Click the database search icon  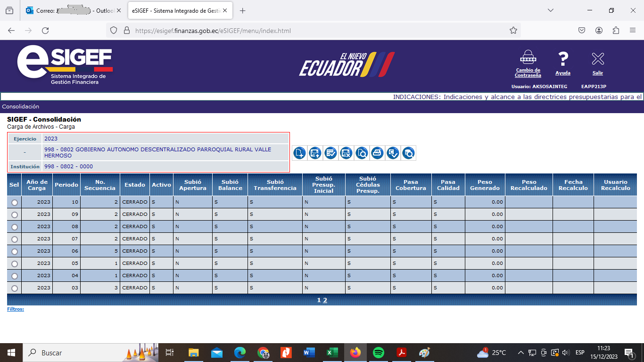(x=408, y=153)
